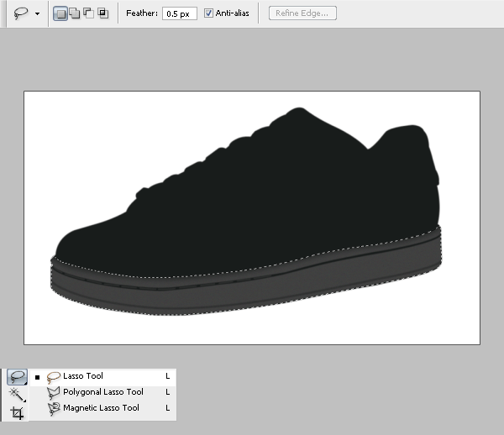Screen dimensions: 504x435
Task: Choose Polygonal Lasso Tool from flyout
Action: tap(102, 392)
